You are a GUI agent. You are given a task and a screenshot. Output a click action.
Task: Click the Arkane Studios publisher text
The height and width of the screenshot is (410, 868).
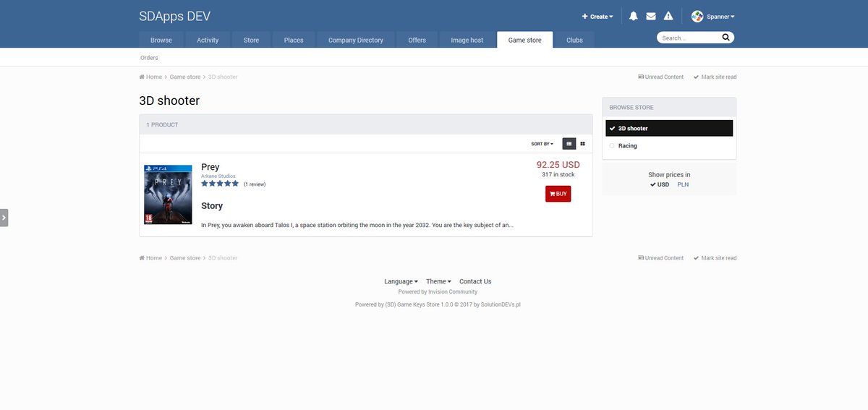click(218, 176)
